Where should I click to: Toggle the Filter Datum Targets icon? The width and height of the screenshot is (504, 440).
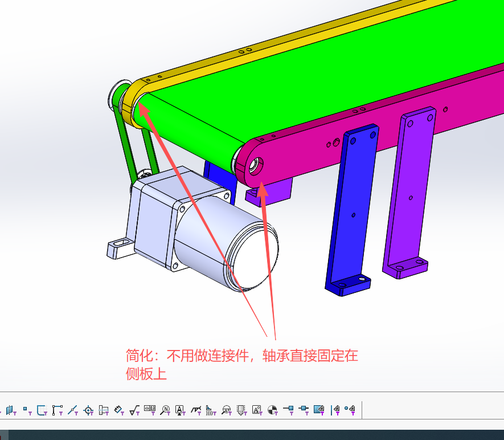coord(227,410)
